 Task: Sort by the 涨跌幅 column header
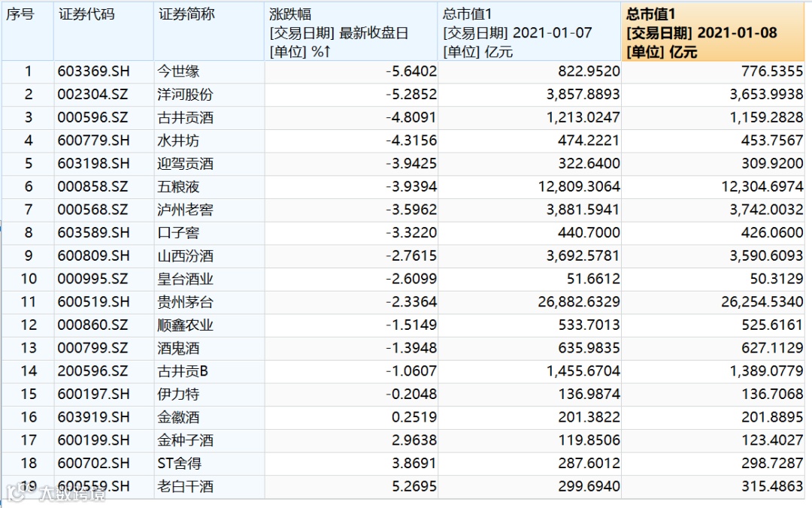[351, 32]
